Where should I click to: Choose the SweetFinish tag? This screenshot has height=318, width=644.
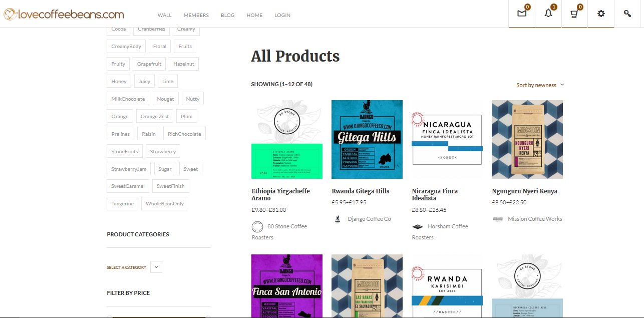[x=171, y=186]
